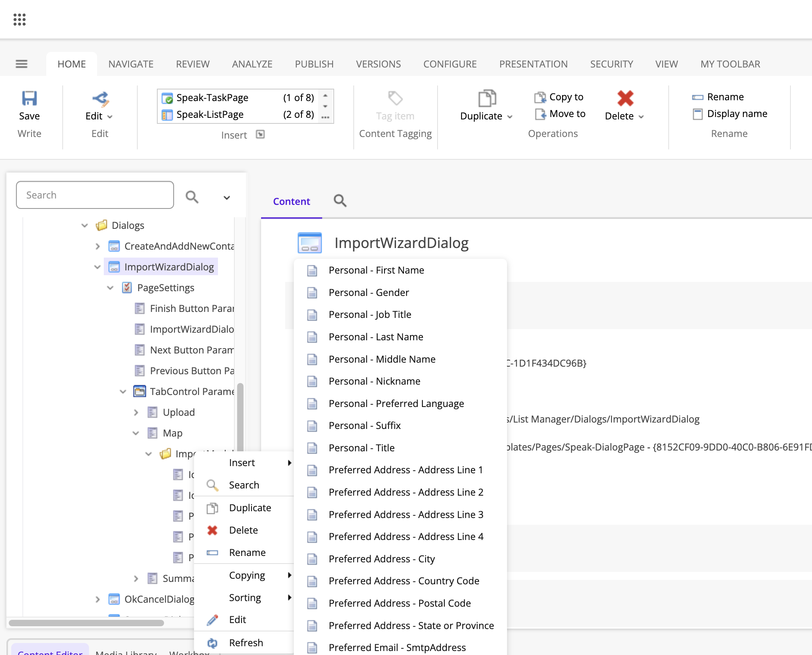Collapse the Dialogs tree node
812x655 pixels.
85,226
